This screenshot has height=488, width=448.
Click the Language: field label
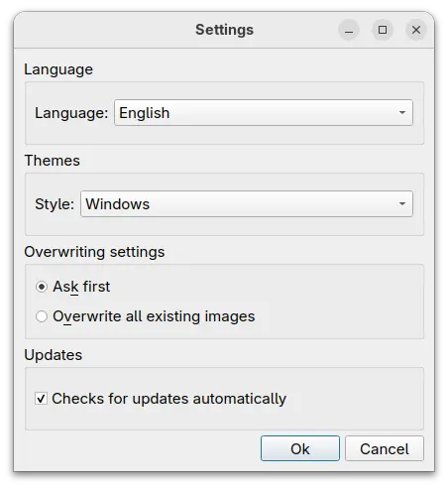71,113
